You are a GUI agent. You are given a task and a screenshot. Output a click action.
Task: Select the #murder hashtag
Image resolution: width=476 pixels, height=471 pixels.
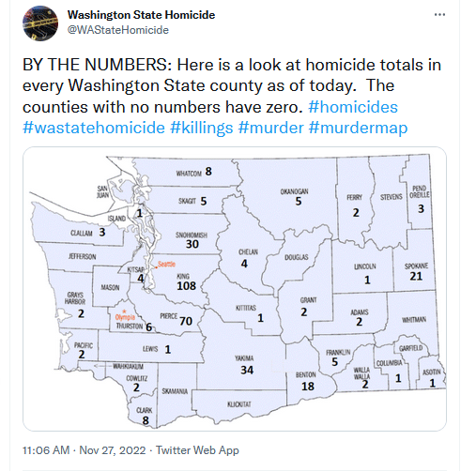tap(271, 128)
